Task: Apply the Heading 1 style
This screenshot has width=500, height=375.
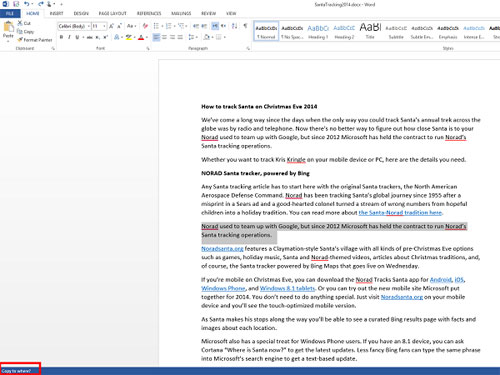Action: coord(318,31)
